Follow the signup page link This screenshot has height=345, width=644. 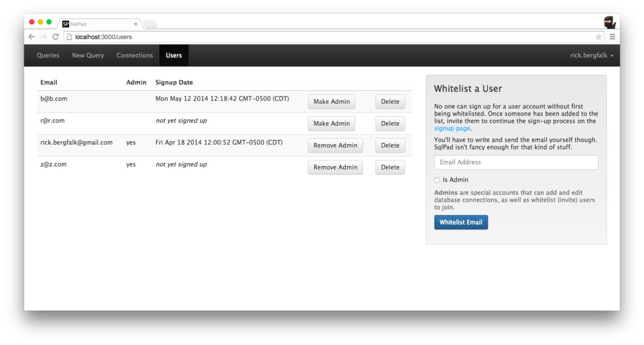point(452,128)
